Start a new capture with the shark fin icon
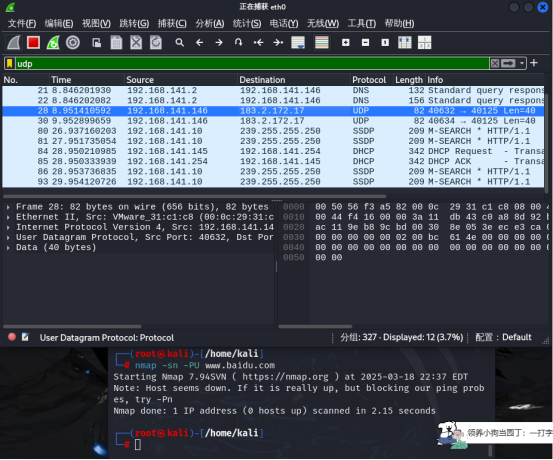Image resolution: width=553 pixels, height=460 pixels. point(14,43)
